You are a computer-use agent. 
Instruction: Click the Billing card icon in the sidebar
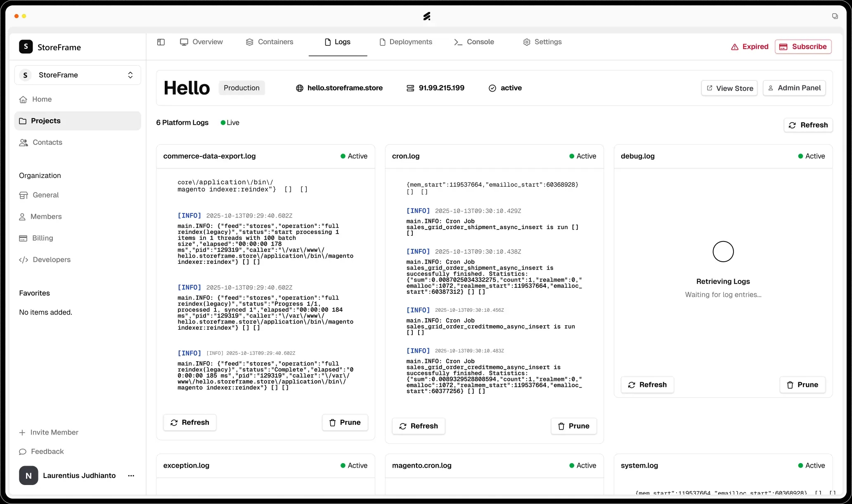point(24,238)
